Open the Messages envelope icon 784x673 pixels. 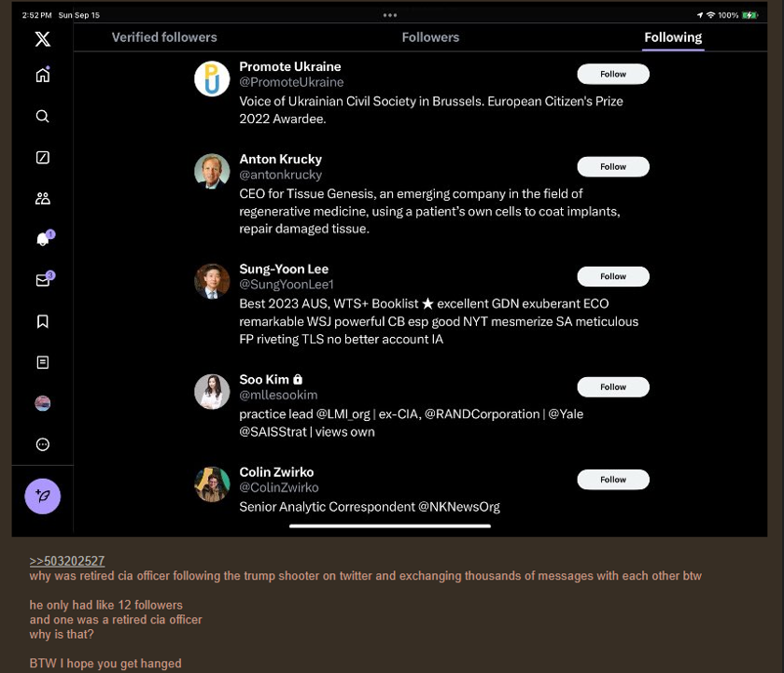(44, 279)
